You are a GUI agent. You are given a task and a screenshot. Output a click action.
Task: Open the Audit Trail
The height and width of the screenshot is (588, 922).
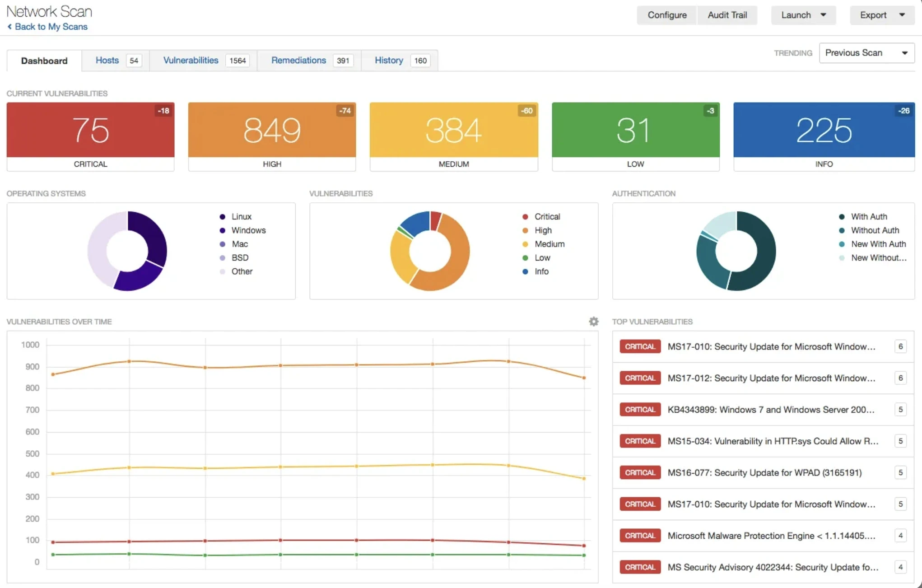point(727,15)
